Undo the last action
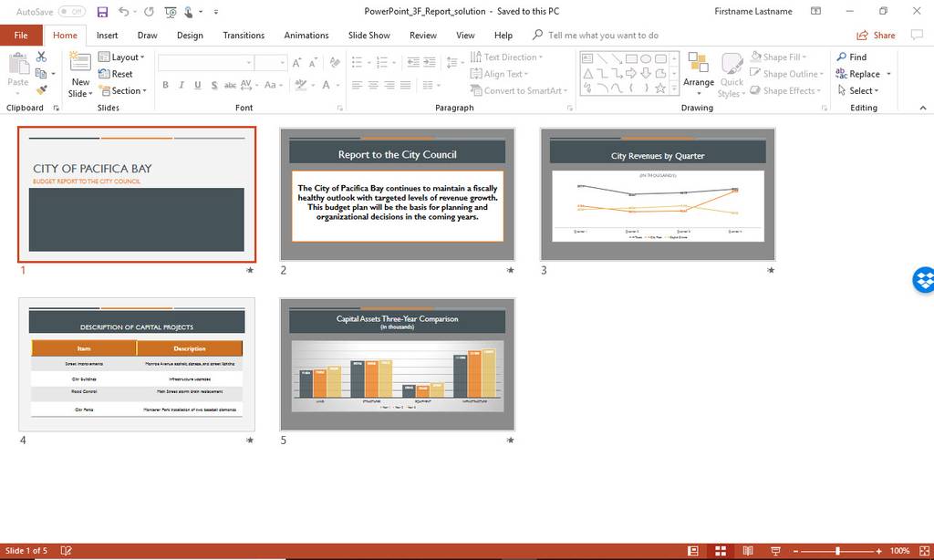 123,11
